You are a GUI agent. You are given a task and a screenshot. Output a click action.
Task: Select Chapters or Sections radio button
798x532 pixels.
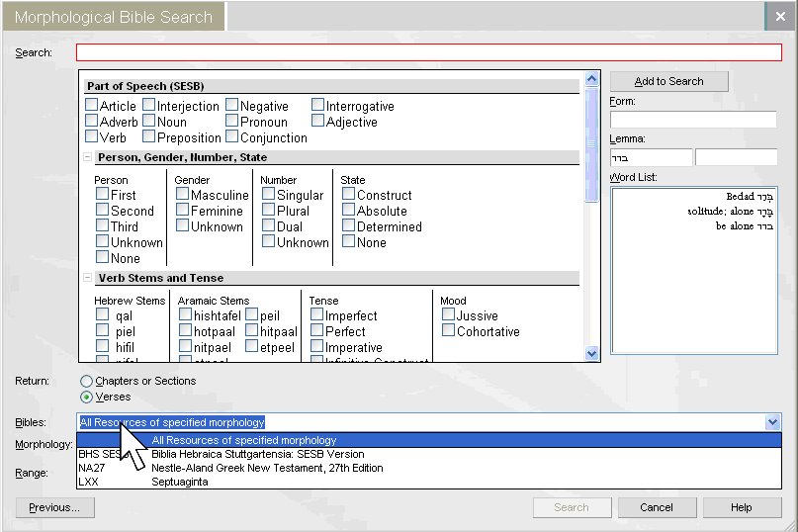86,381
